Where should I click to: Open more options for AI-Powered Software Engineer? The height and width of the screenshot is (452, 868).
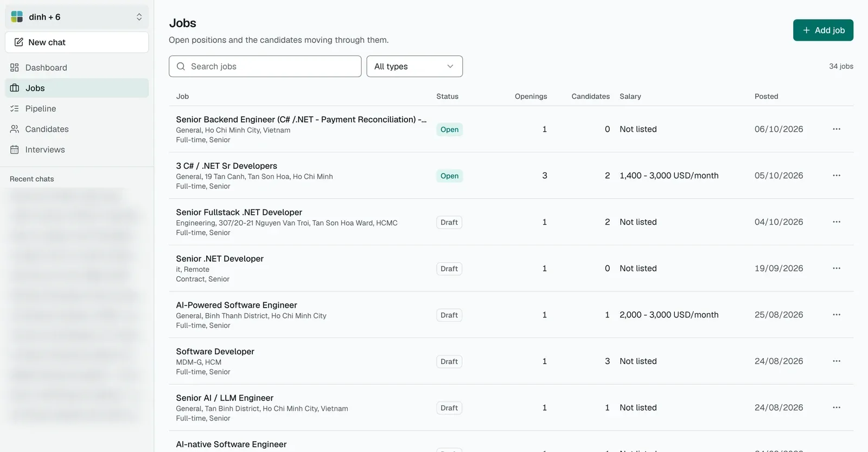click(837, 315)
